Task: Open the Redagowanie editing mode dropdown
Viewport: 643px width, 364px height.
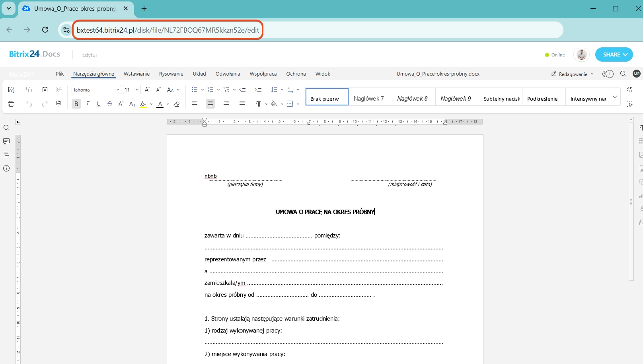Action: (x=572, y=74)
